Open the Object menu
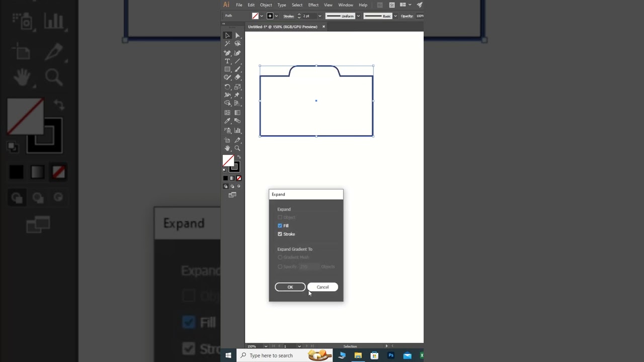Viewport: 644px width, 362px height. point(266,5)
